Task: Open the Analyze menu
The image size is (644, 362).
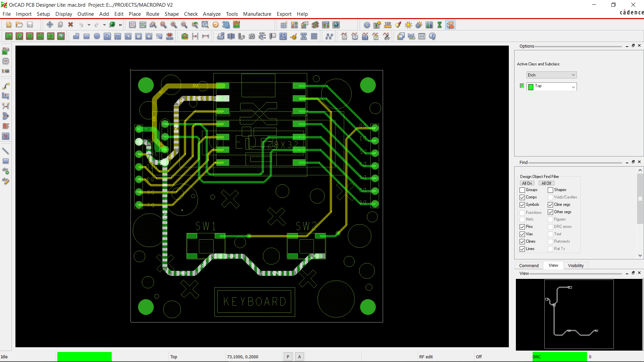Action: pyautogui.click(x=212, y=14)
